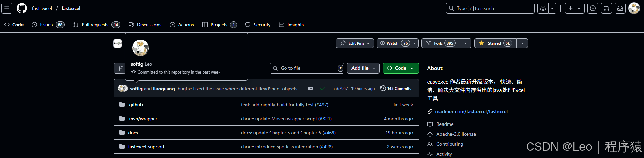Viewport: 644px width, 158px height.
Task: Open the Security tab
Action: (258, 25)
